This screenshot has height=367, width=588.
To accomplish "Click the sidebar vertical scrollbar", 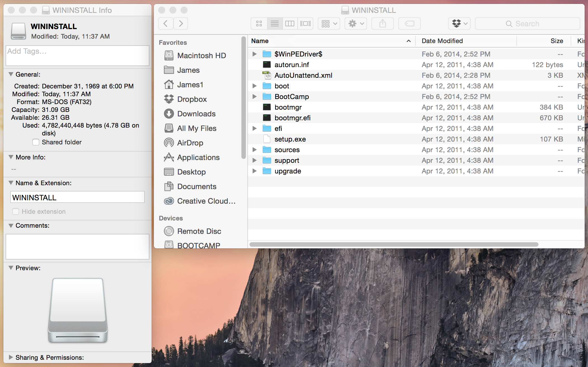I will coord(244,98).
